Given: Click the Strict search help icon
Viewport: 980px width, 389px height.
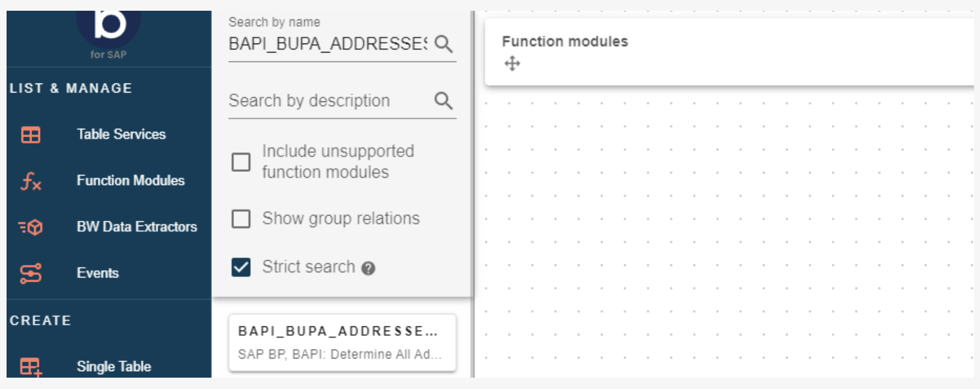Looking at the screenshot, I should click(368, 268).
